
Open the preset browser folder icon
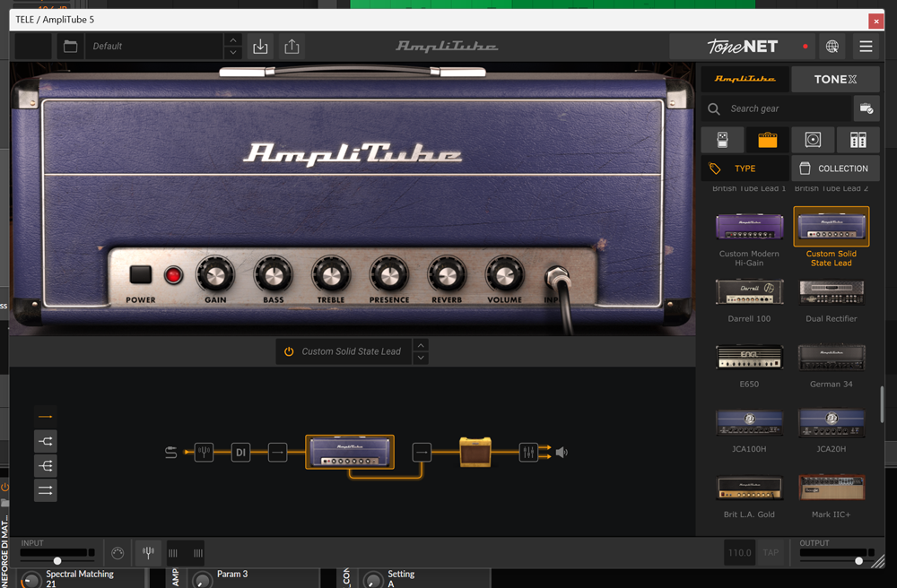[x=70, y=47]
